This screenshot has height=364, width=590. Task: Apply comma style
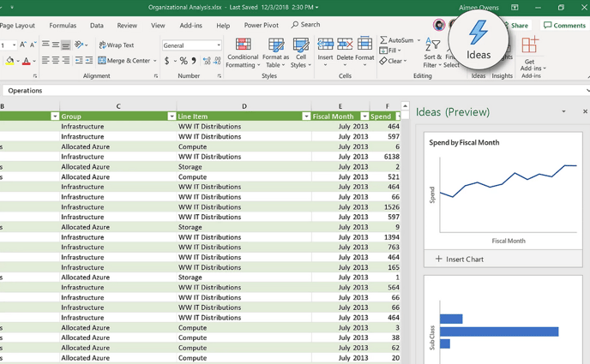(x=194, y=61)
